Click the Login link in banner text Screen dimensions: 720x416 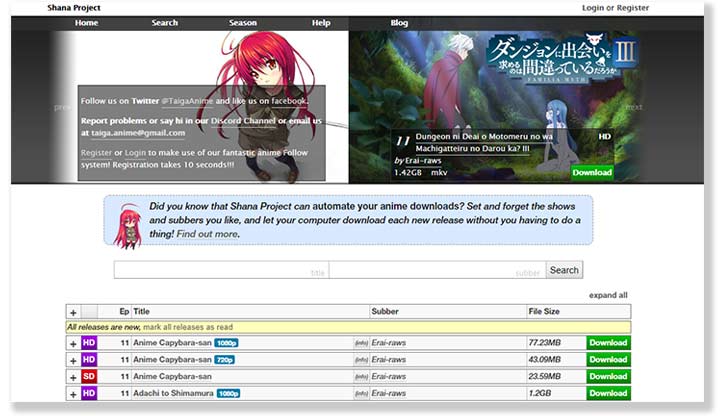tap(135, 152)
